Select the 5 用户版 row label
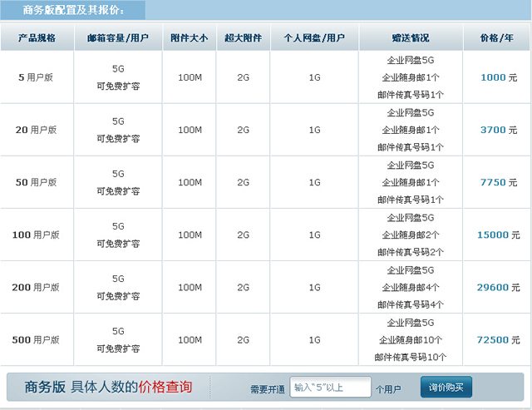The width and height of the screenshot is (532, 410). [x=36, y=77]
